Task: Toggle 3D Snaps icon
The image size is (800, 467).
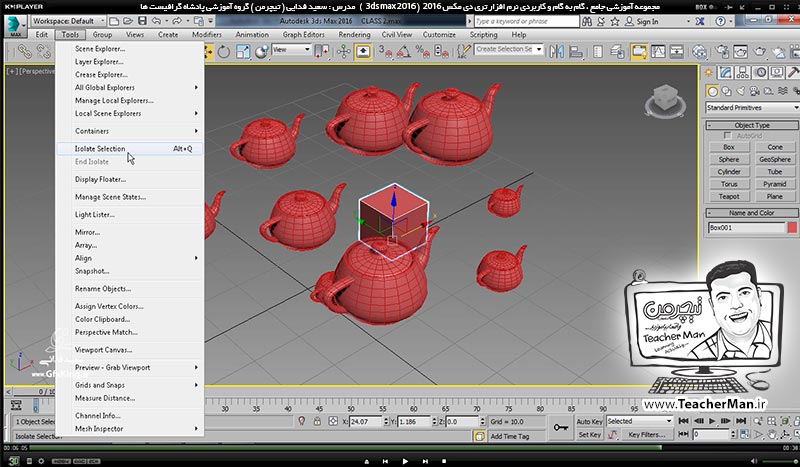Action: [385, 52]
